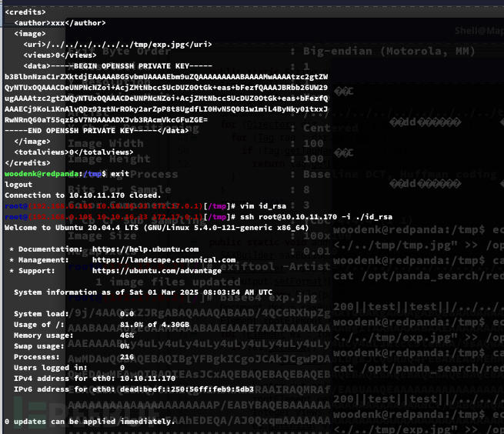Screen dimensions: 504x434
Task: Click 'Big-endian (Motorola, MM)' in background window
Action: click(389, 51)
